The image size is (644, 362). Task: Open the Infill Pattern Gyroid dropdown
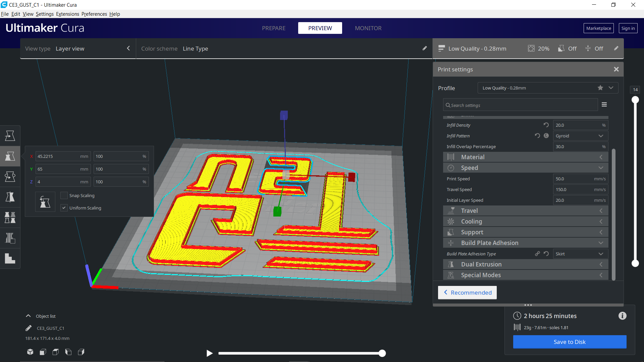[x=580, y=136]
